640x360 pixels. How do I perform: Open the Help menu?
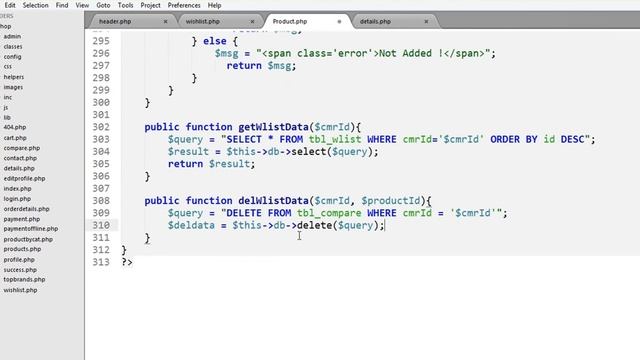(x=214, y=5)
